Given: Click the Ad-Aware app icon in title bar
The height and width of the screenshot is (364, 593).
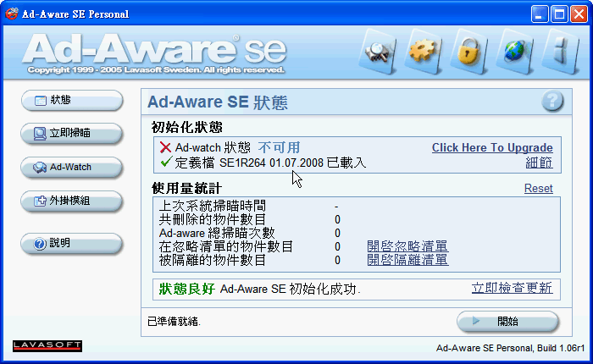Looking at the screenshot, I should click(11, 14).
